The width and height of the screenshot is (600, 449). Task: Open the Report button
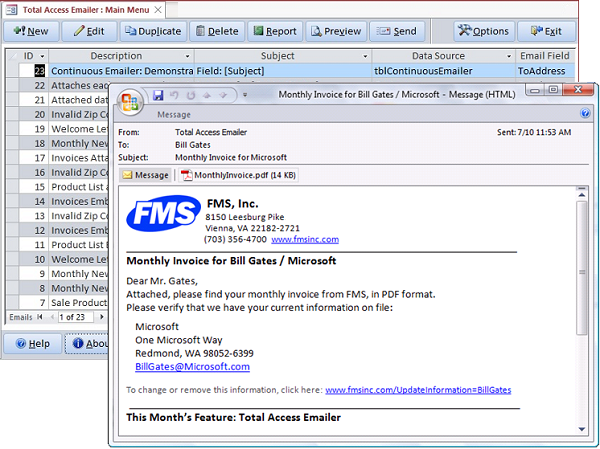click(274, 31)
